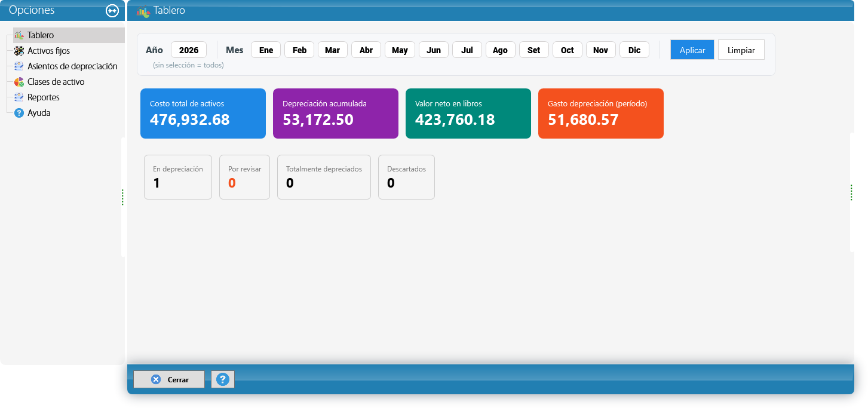868x408 pixels.
Task: Click the Reportes document icon
Action: tap(19, 97)
